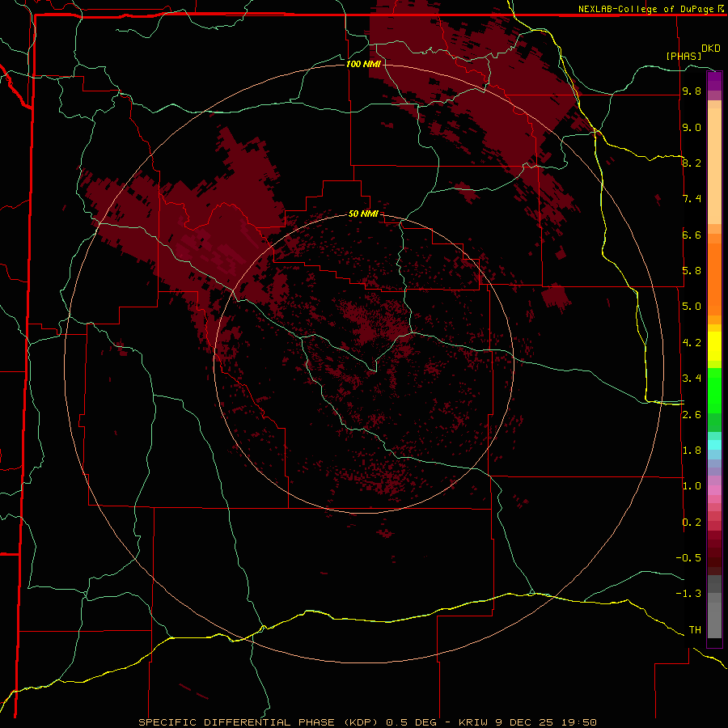Click the 9.0 scale value
Screen dimensions: 728x728
click(x=692, y=127)
